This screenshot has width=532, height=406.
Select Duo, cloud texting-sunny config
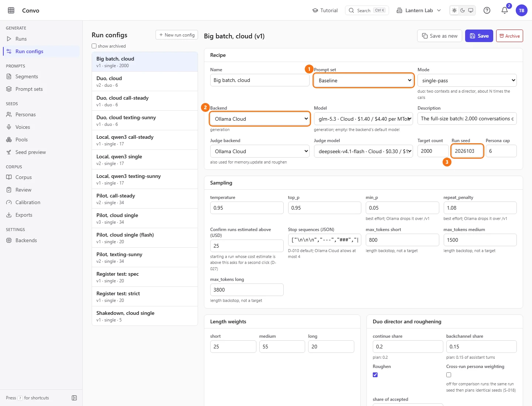pyautogui.click(x=145, y=120)
